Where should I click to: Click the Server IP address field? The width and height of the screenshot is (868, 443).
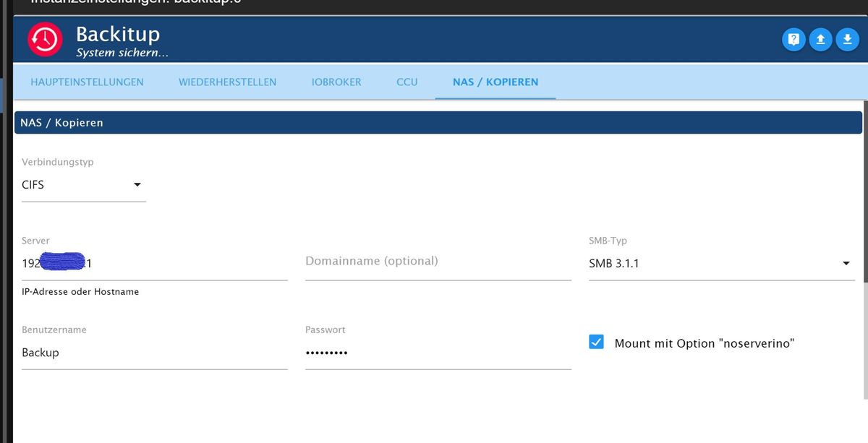[x=155, y=264]
